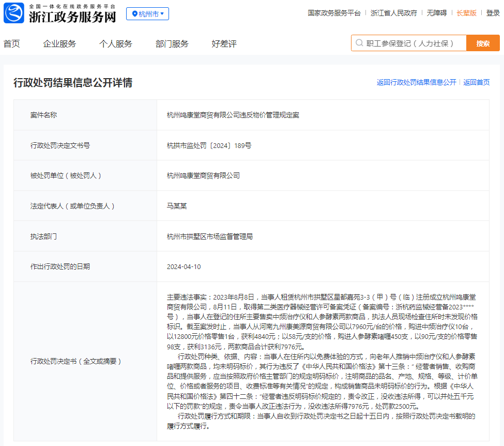Select the penalized unit value 杭州鸣康堂商贸有限公司

[x=203, y=175]
